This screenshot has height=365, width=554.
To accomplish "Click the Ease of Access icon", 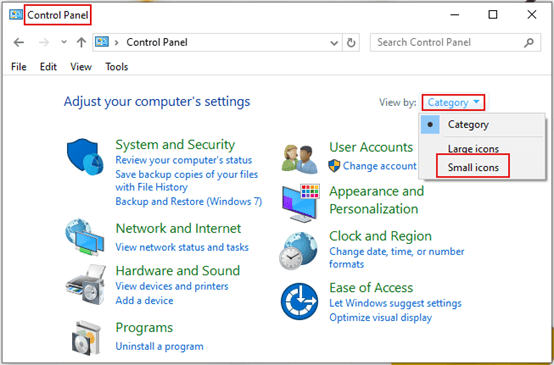I will click(299, 301).
